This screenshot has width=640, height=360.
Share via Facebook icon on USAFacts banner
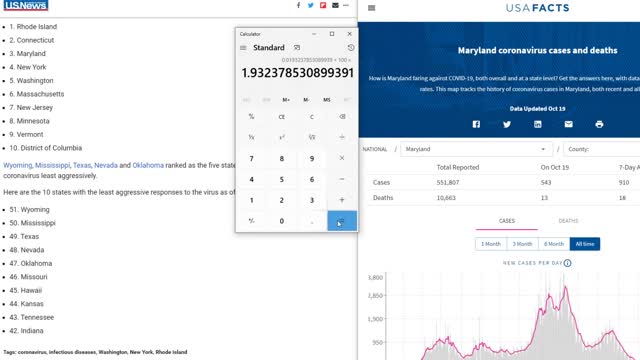(476, 124)
